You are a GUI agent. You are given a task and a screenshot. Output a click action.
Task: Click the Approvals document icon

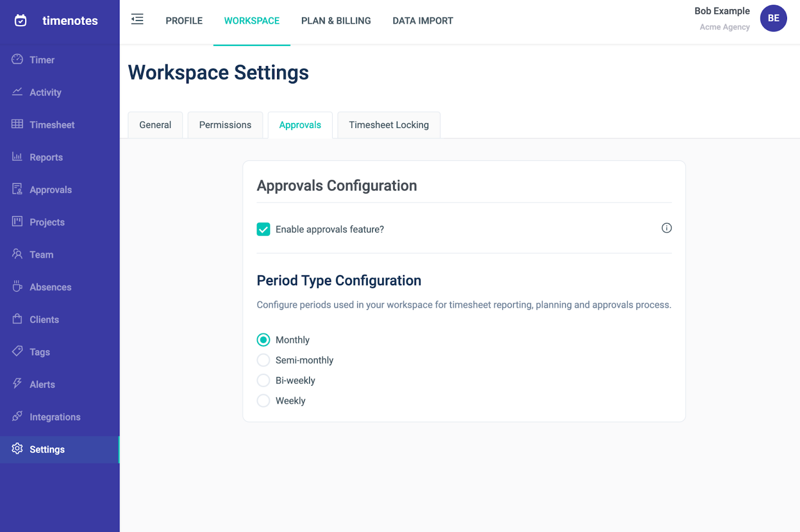[x=17, y=189]
